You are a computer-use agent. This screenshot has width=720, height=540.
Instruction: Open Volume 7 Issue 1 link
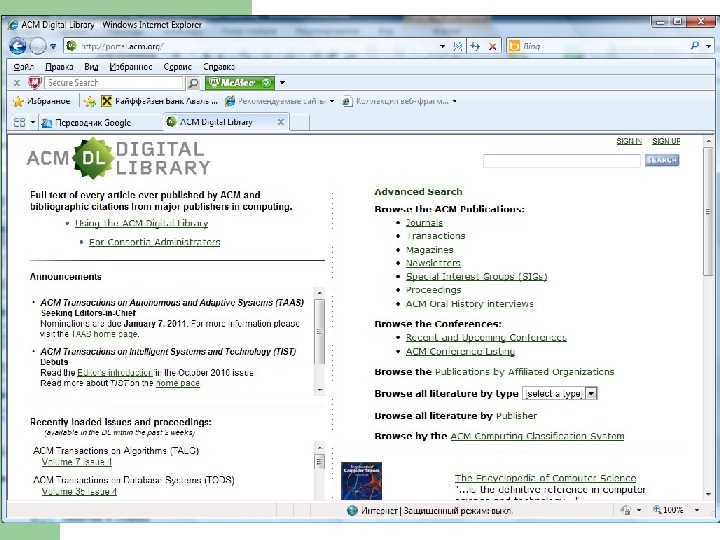[x=77, y=462]
